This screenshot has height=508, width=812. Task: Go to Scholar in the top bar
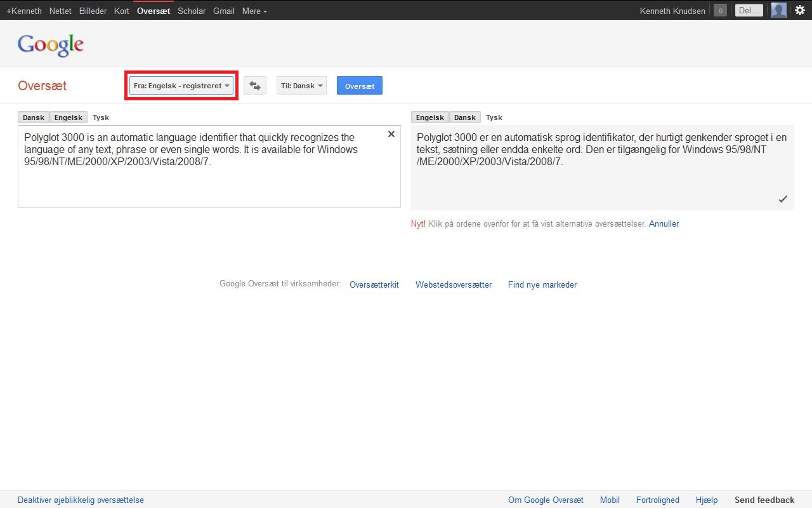coord(192,11)
